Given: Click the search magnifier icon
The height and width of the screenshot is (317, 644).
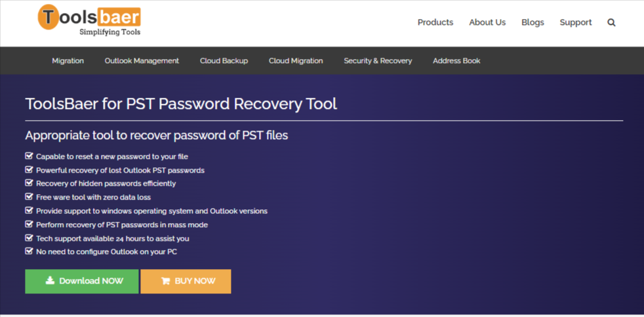Looking at the screenshot, I should click(611, 22).
